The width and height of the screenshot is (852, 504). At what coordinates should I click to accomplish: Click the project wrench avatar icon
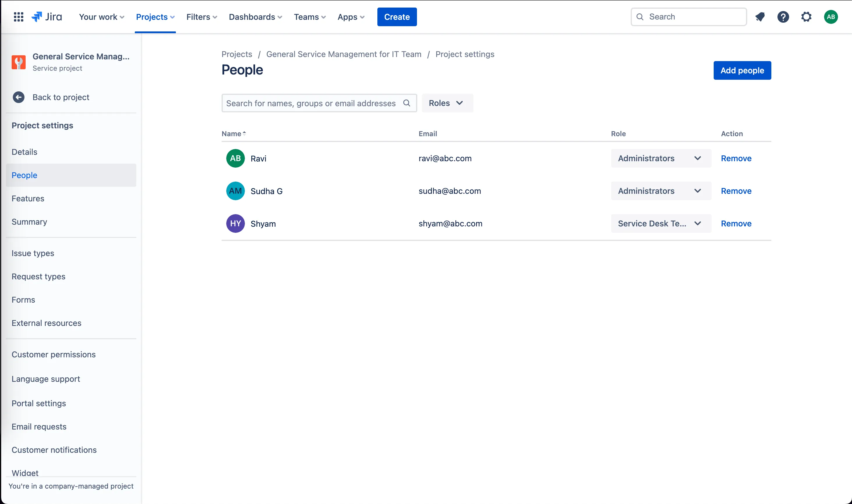point(18,62)
